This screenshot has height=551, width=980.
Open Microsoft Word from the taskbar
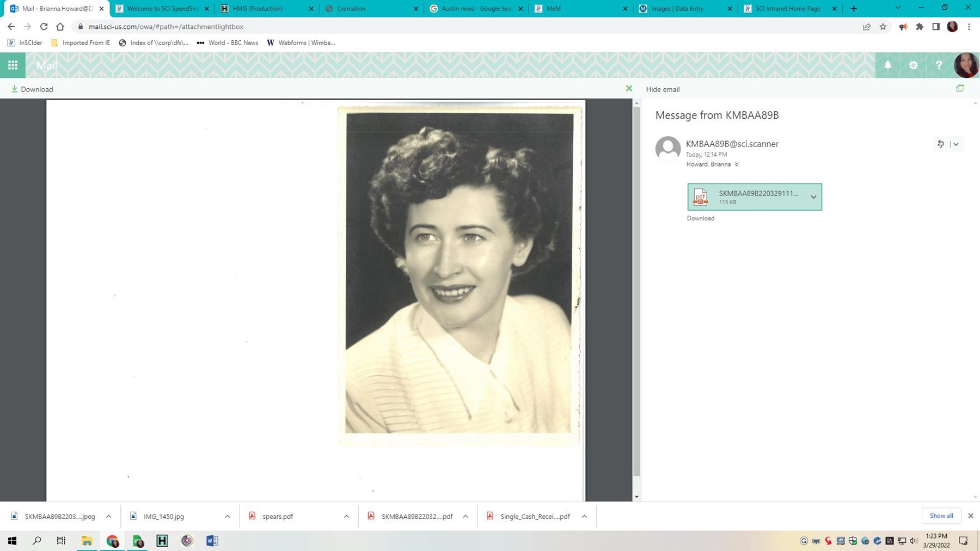coord(211,540)
